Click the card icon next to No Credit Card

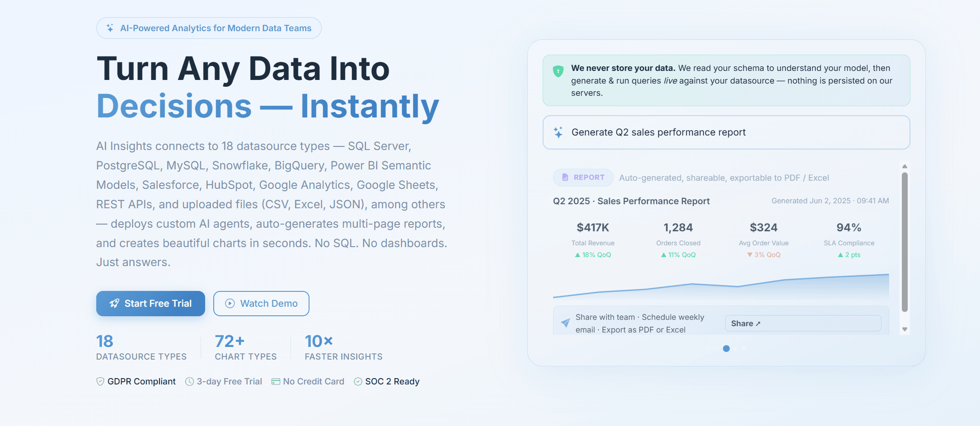coord(276,382)
